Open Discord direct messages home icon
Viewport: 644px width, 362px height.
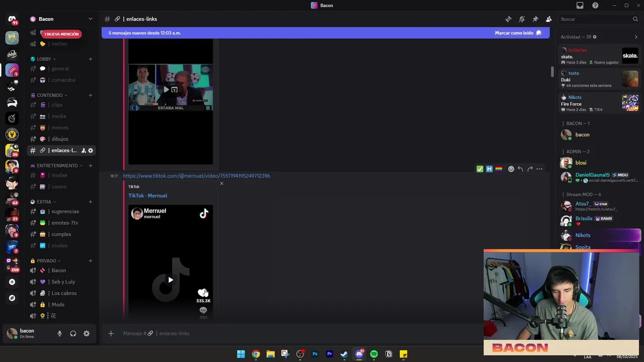[x=12, y=19]
